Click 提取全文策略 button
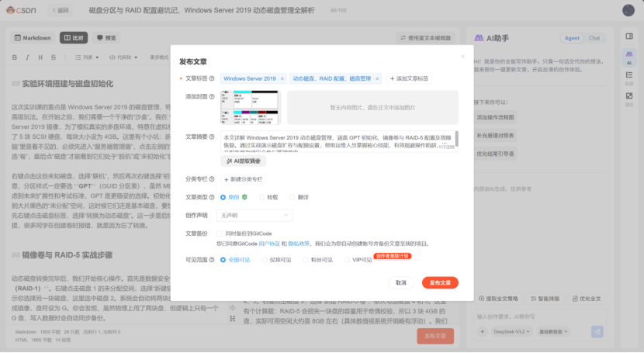 (498, 299)
